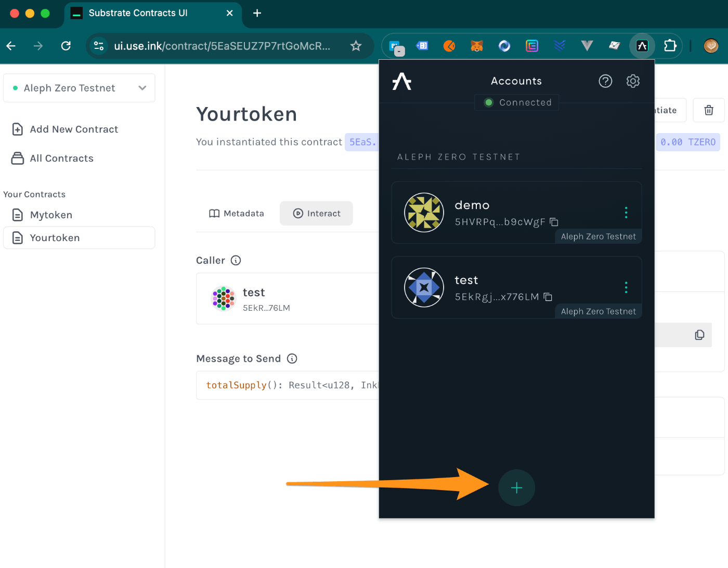Open the wallet settings gear icon
Screen dimensions: 728x568
(x=633, y=81)
